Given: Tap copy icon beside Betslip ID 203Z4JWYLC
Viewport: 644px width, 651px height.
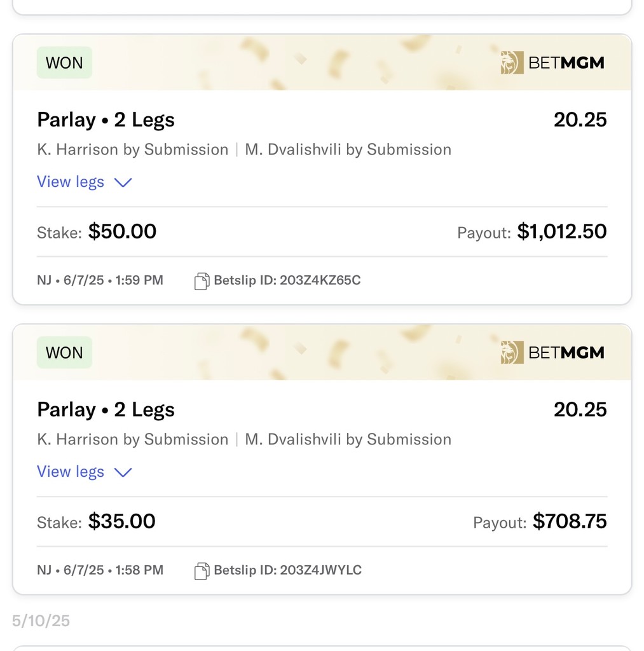Looking at the screenshot, I should pos(202,571).
